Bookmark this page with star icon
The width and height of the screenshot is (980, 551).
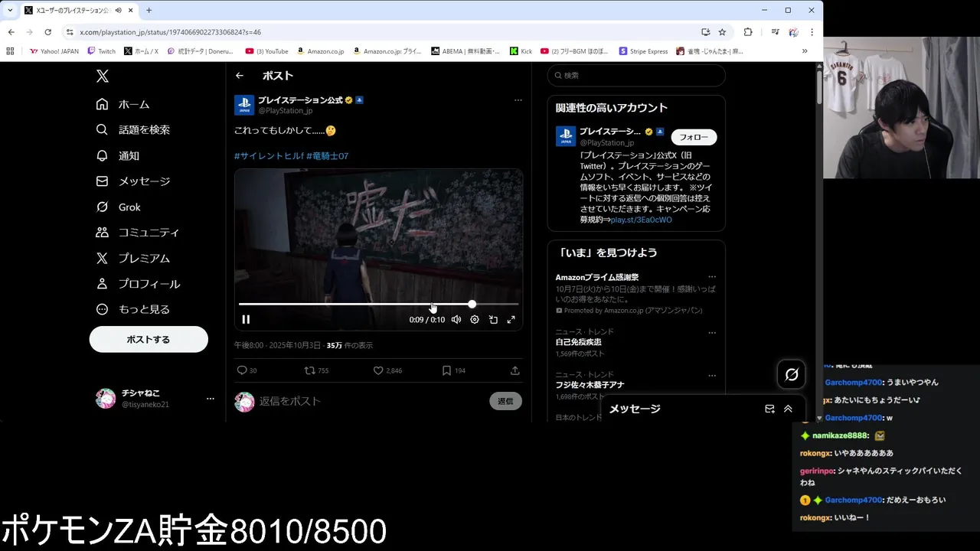[722, 32]
